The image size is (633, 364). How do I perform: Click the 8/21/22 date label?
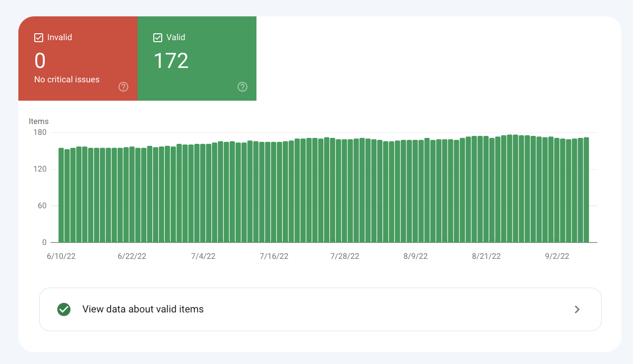[486, 256]
